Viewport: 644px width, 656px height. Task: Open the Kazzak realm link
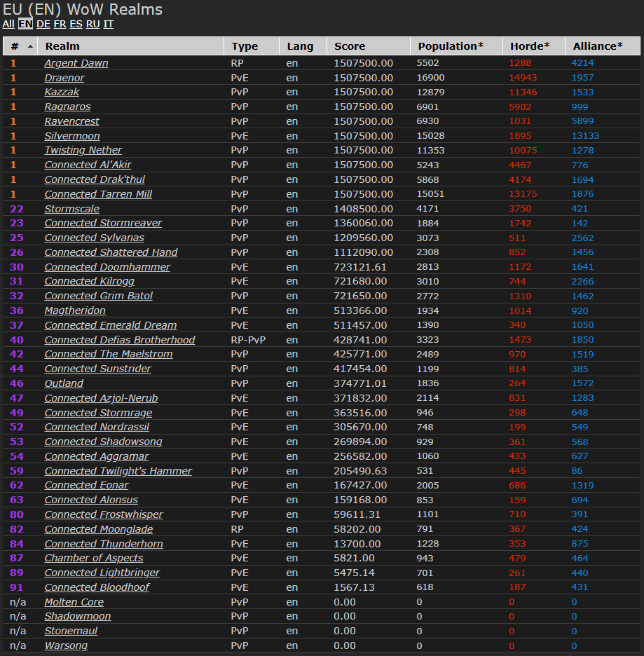(62, 92)
